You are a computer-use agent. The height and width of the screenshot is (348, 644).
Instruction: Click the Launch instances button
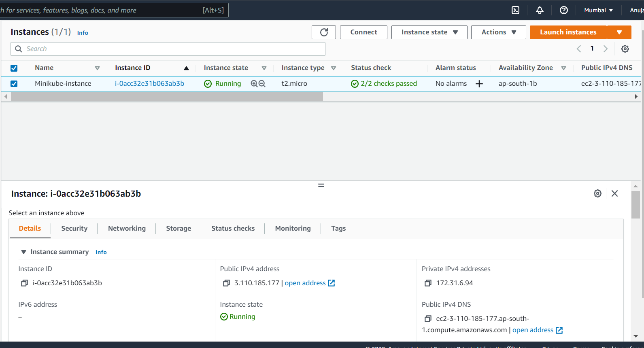click(568, 32)
